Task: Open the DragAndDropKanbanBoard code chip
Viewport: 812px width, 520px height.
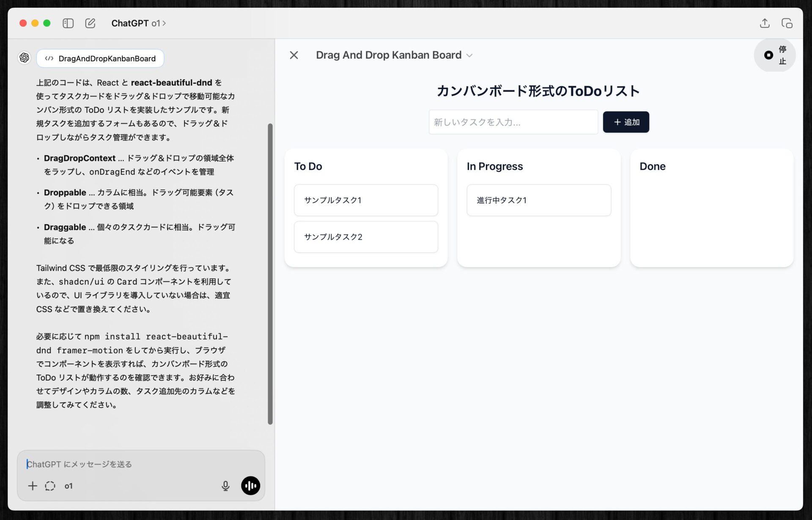Action: (x=100, y=58)
